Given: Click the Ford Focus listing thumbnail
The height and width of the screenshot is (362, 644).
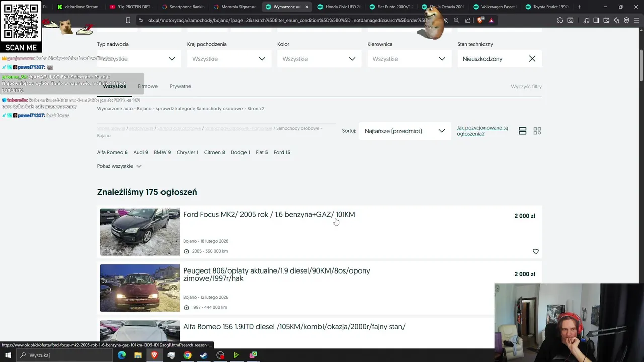Looking at the screenshot, I should 139,232.
